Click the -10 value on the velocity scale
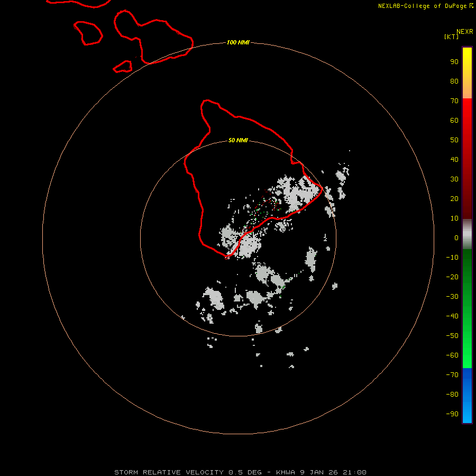Image resolution: width=476 pixels, height=476 pixels. (x=452, y=258)
